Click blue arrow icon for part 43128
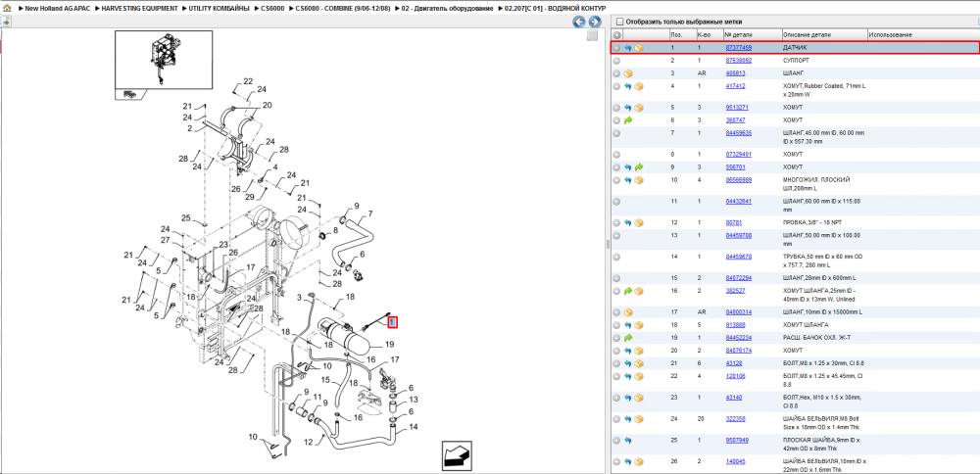Image resolution: width=980 pixels, height=474 pixels. coord(627,362)
